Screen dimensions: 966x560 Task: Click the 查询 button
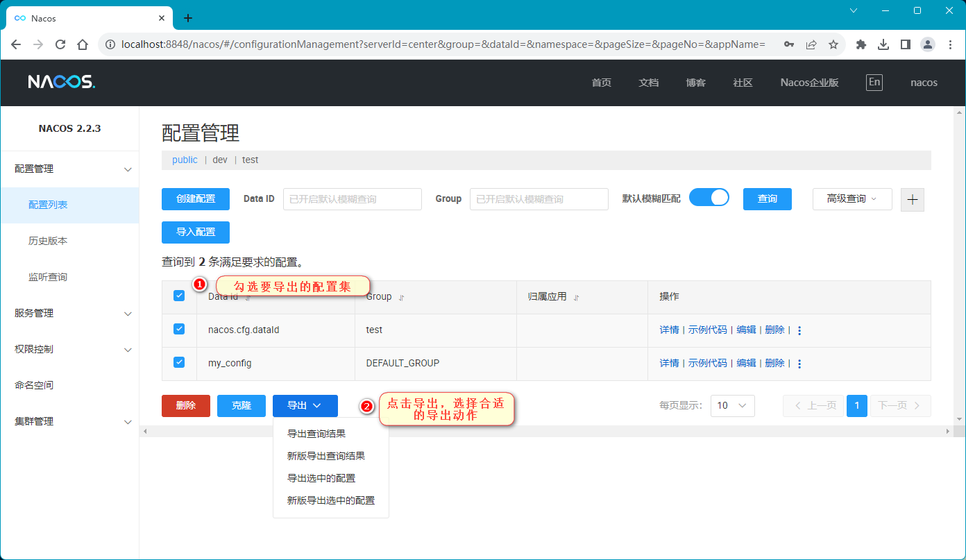click(768, 198)
